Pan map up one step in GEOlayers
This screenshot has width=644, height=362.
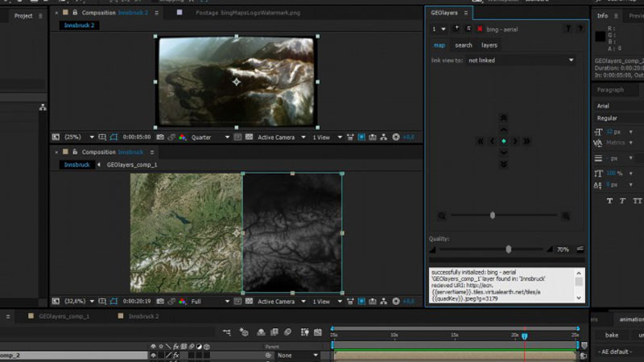click(504, 130)
